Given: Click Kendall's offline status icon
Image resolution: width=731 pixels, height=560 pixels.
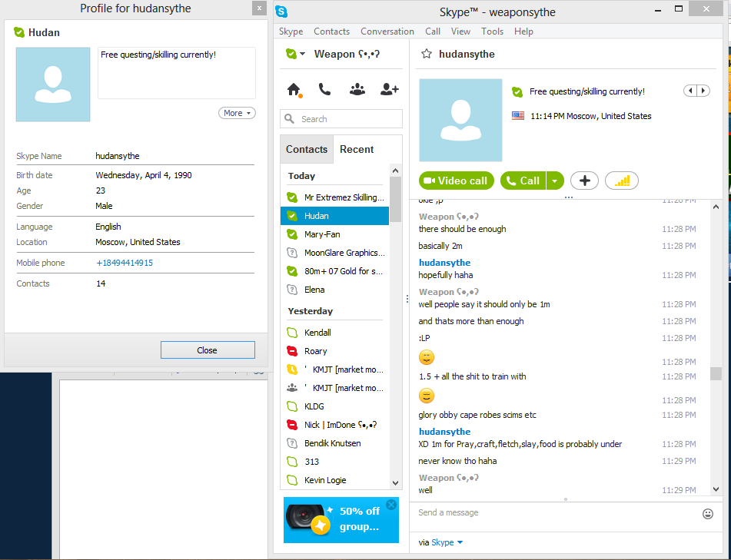Looking at the screenshot, I should click(x=292, y=333).
